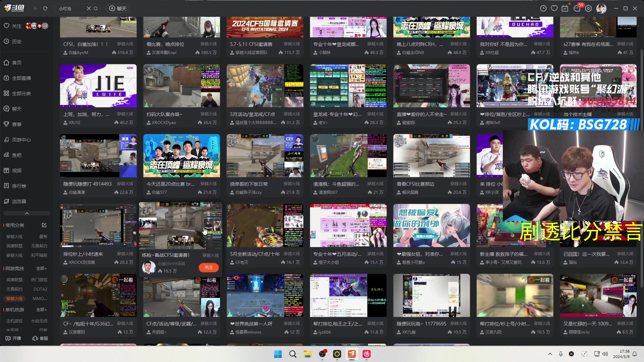
Task: Open 浏览器 in the sidebar
Action: pos(15,201)
